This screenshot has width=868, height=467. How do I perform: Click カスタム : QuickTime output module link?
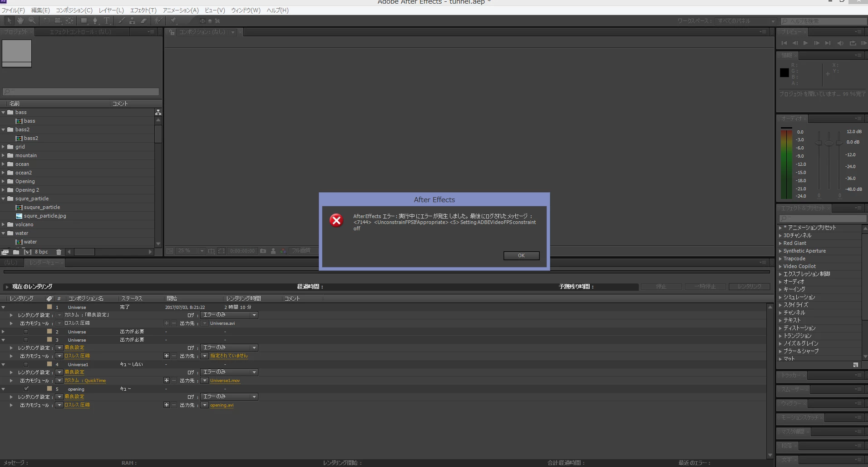(85, 381)
